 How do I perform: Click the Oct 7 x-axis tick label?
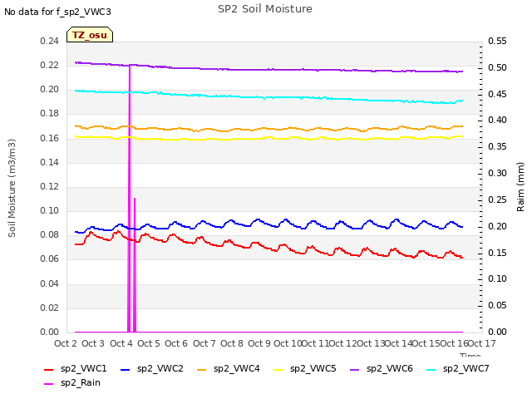[x=204, y=343]
